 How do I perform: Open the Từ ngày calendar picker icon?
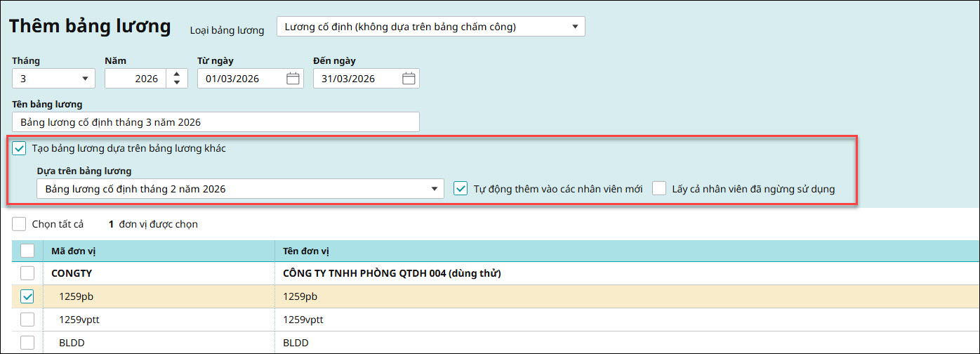tap(293, 79)
